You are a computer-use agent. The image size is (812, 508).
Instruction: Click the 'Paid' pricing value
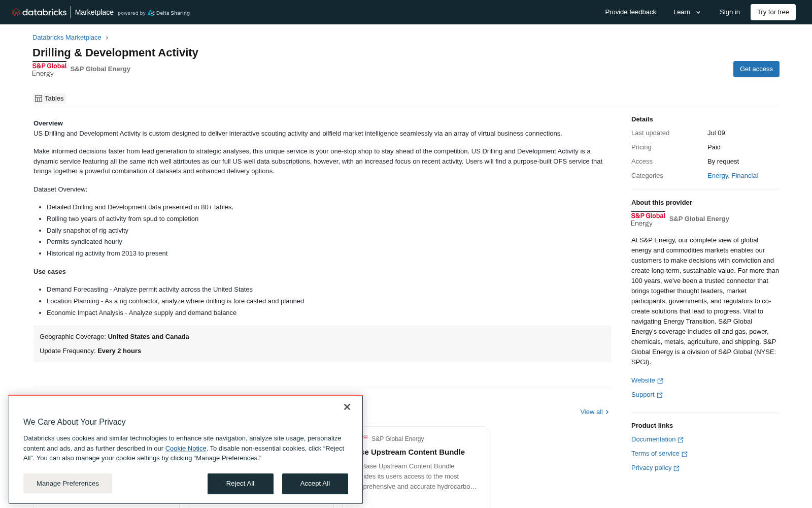pyautogui.click(x=714, y=147)
